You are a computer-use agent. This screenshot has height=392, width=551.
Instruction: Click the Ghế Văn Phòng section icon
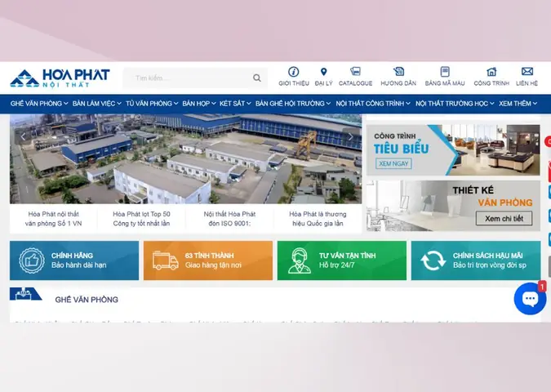pos(25,294)
